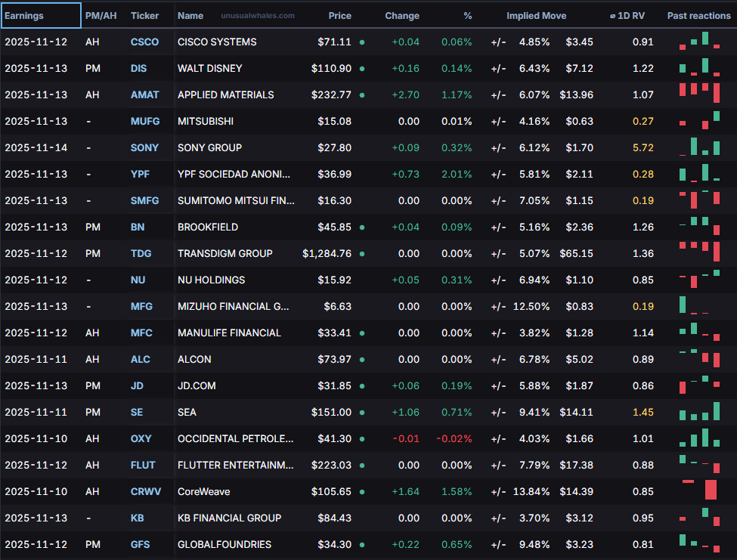
Task: Click the 13.84% implied move value
Action: tap(531, 492)
